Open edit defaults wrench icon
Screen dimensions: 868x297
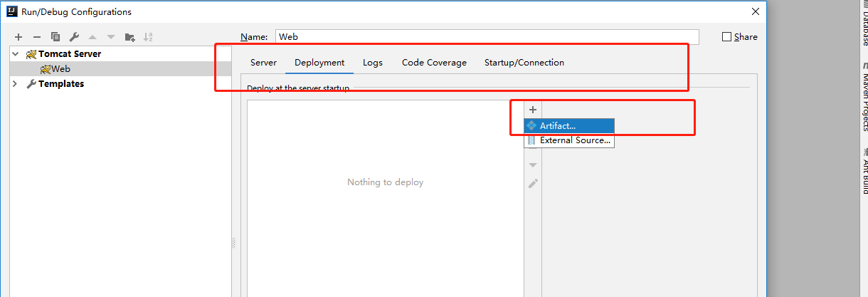coord(74,37)
